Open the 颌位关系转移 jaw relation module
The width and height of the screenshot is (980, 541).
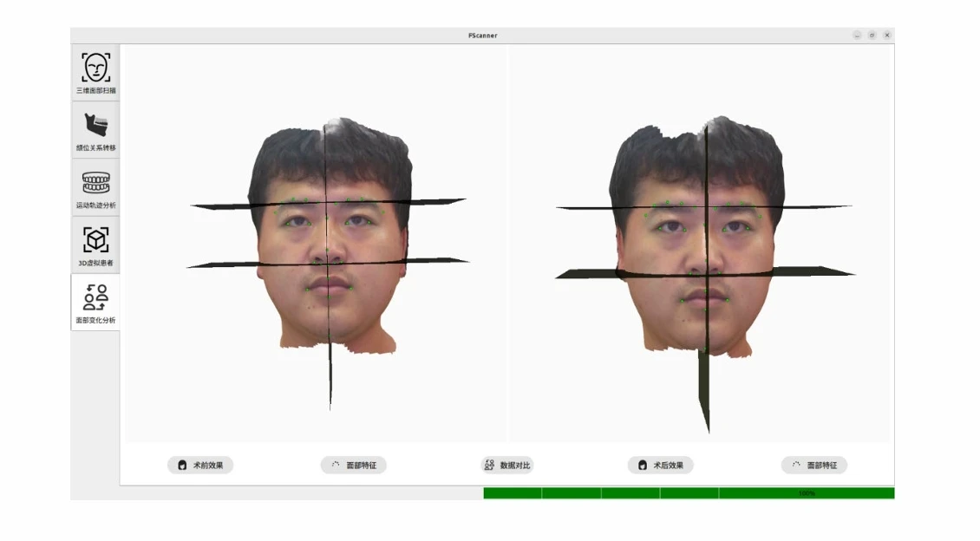pyautogui.click(x=95, y=130)
